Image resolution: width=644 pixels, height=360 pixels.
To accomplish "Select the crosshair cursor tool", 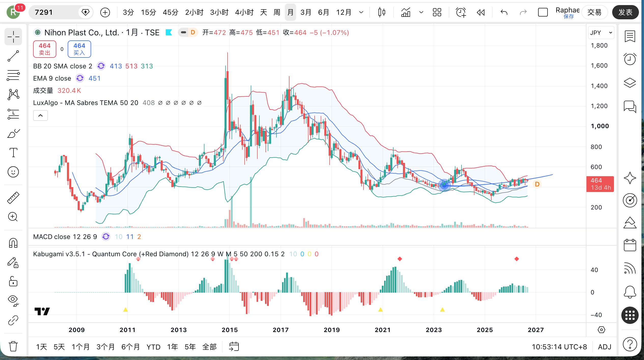I will 13,37.
